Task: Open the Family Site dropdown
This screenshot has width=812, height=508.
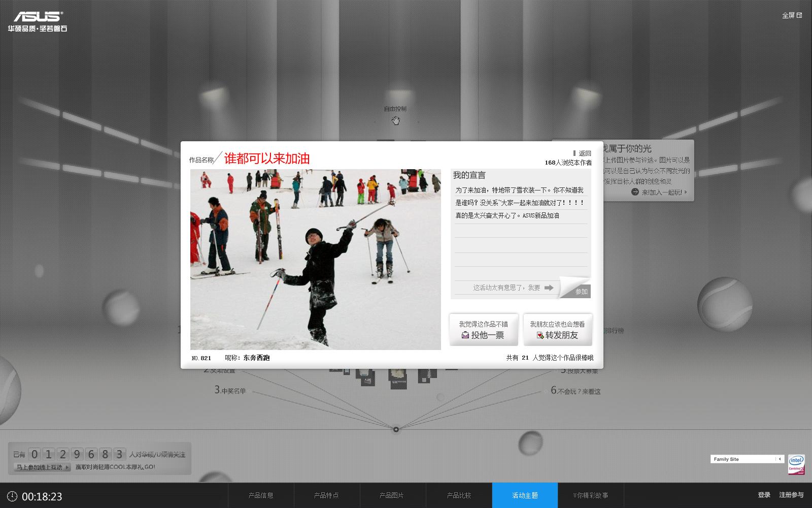Action: tap(780, 459)
